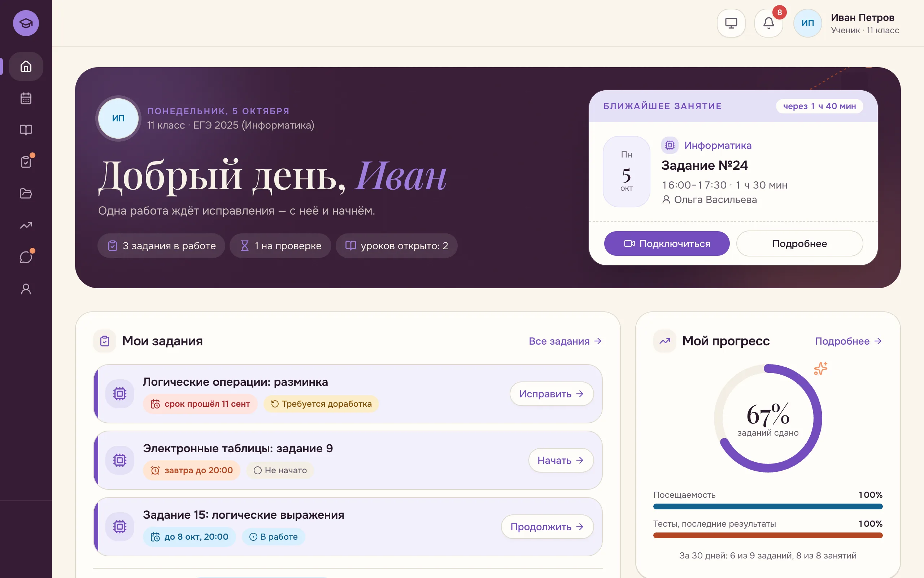This screenshot has height=578, width=924.
Task: Click the Информатика subject label
Action: (718, 145)
